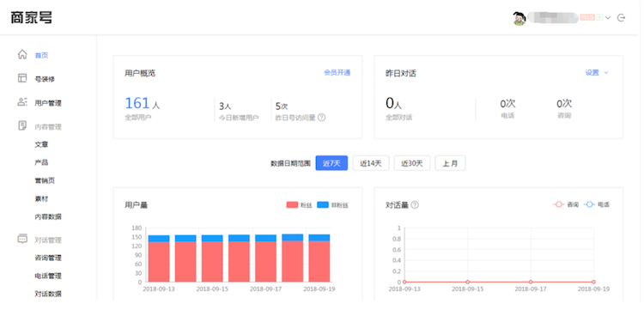Open 产品 under 内容管理
Screen dimensions: 644x310
41,162
